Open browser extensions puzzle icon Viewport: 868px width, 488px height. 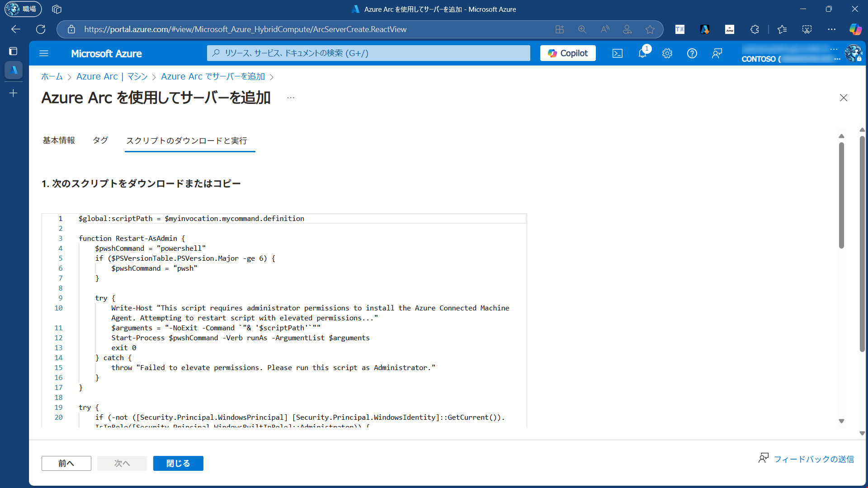754,29
